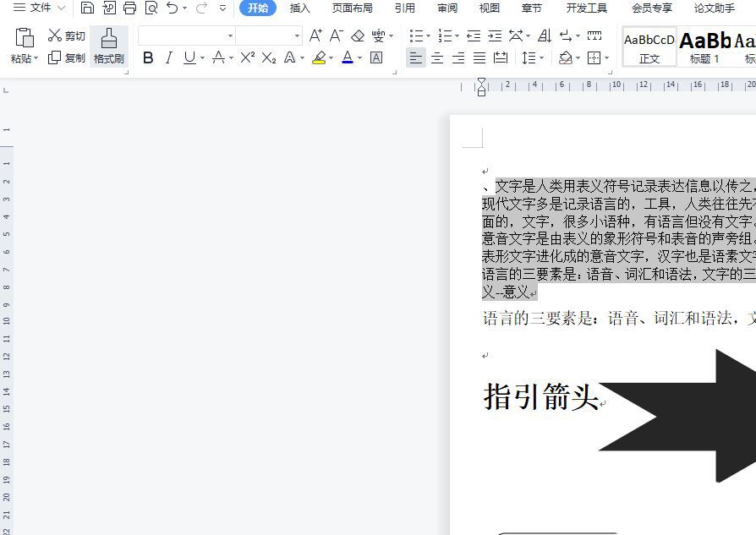
Task: Click the 粘贴 paste button
Action: (25, 46)
